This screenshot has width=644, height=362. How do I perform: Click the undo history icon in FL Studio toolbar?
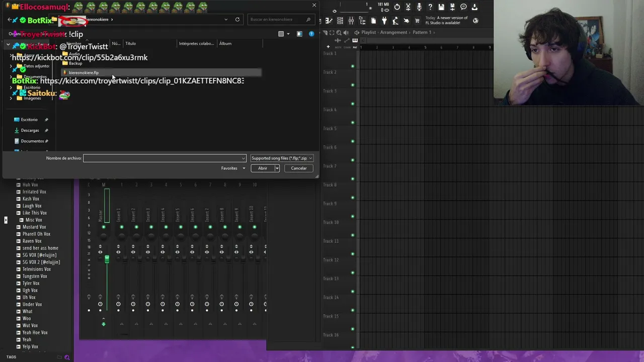[397, 7]
